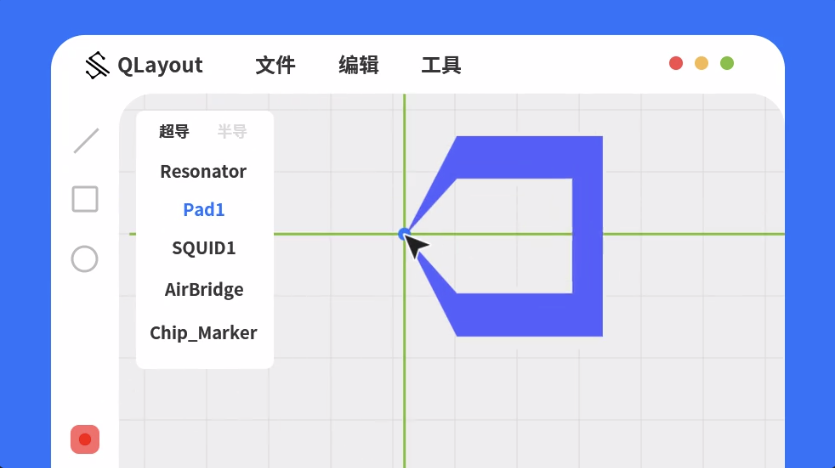Open the 工具 menu
Image resolution: width=835 pixels, height=468 pixels.
[x=441, y=65]
